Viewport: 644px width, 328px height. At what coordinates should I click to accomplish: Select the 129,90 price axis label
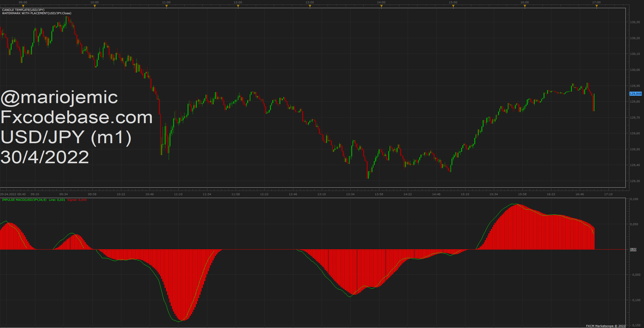[635, 86]
